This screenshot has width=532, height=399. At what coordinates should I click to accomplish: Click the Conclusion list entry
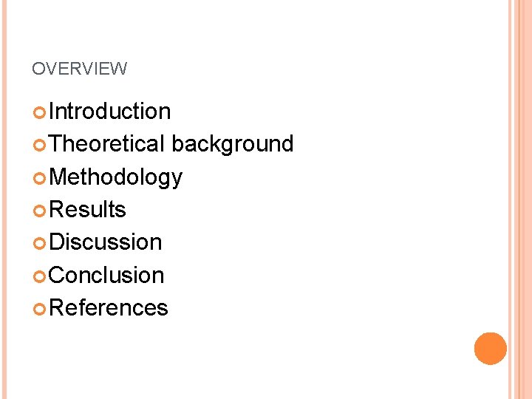tap(107, 275)
